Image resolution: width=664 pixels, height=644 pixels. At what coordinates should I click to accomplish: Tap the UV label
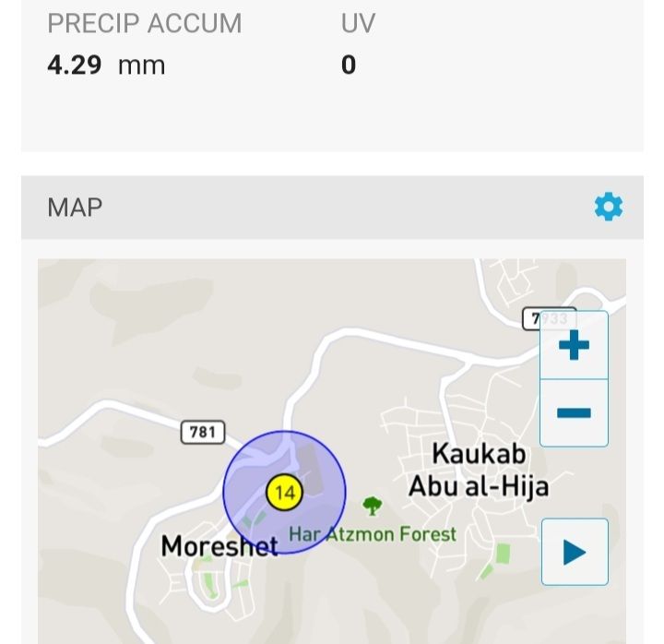click(358, 24)
